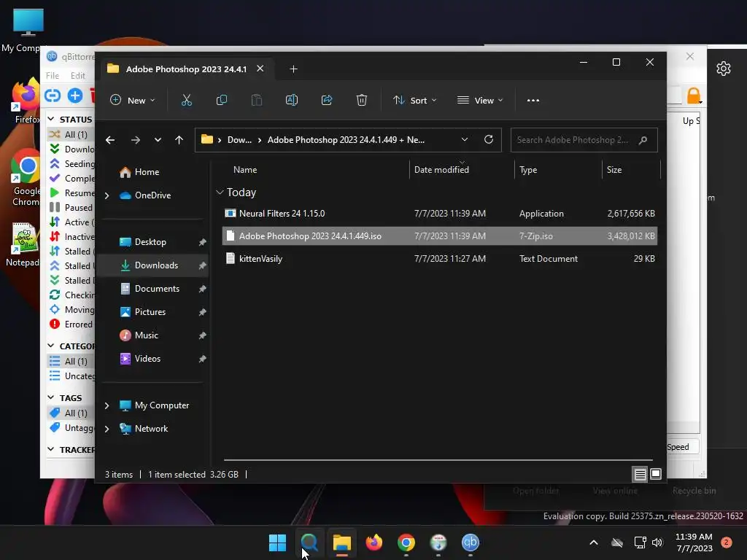Viewport: 747px width, 560px height.
Task: Open recent locations chevron beside forward arrow
Action: pos(158,140)
